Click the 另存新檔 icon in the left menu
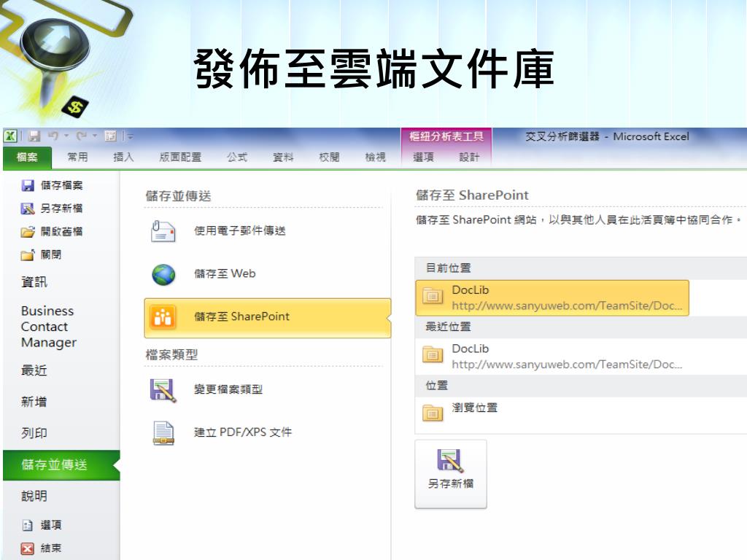The width and height of the screenshot is (747, 560). 28,209
